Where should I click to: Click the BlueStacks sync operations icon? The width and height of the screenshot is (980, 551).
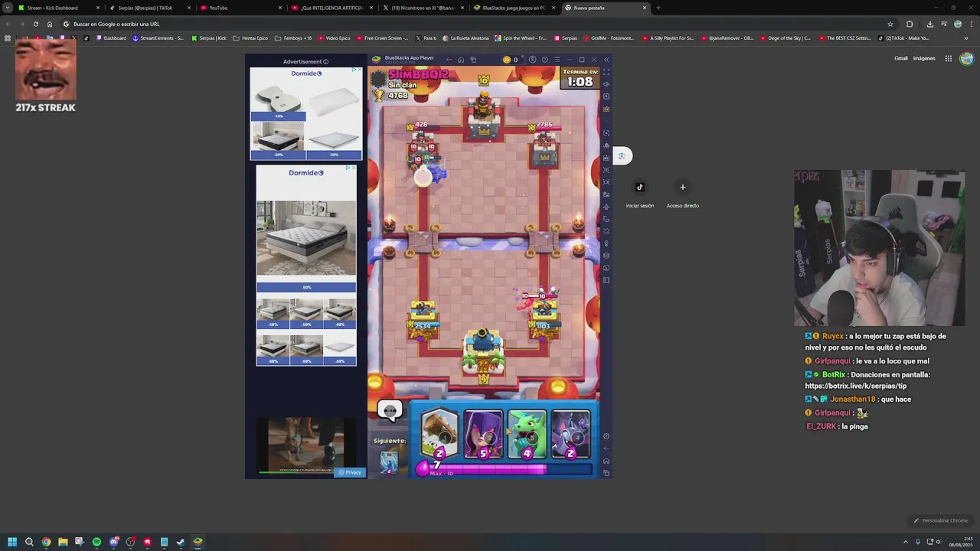606,133
